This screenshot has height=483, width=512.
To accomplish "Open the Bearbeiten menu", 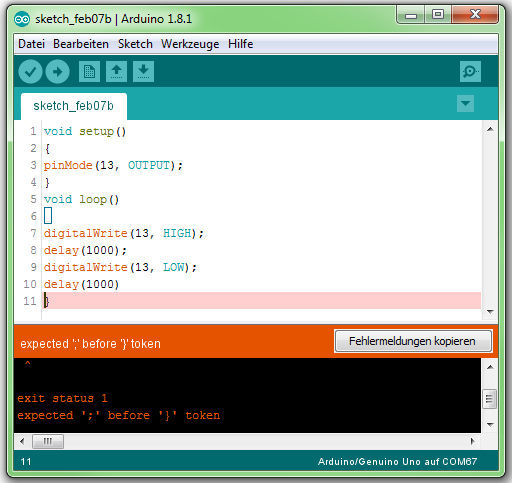I will [81, 44].
